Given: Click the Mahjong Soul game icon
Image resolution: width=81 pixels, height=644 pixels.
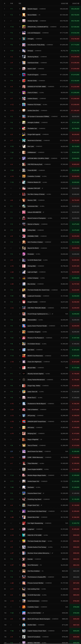Looking at the screenshot, I should click(24, 434).
